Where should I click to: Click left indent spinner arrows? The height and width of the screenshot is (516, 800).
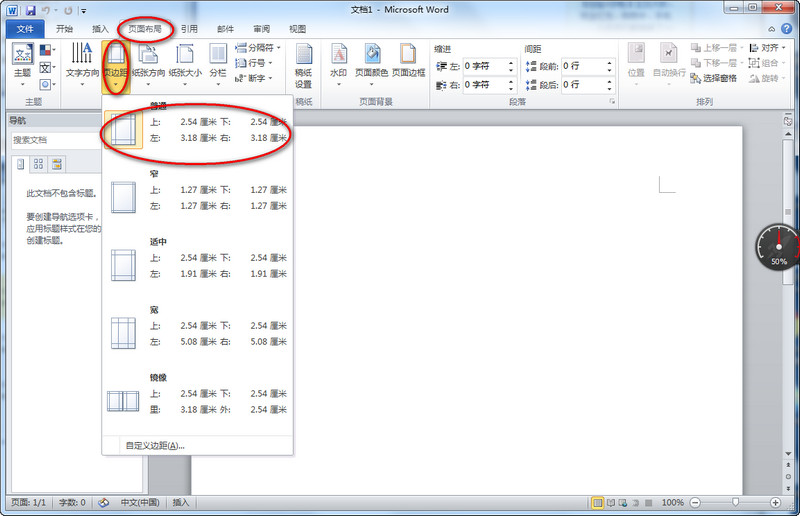coord(511,66)
